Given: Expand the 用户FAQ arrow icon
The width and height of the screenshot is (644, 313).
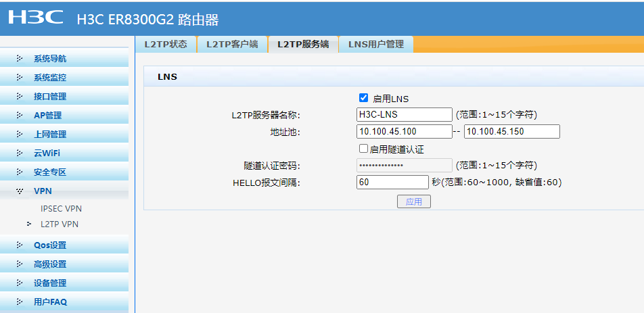Looking at the screenshot, I should pyautogui.click(x=19, y=302).
